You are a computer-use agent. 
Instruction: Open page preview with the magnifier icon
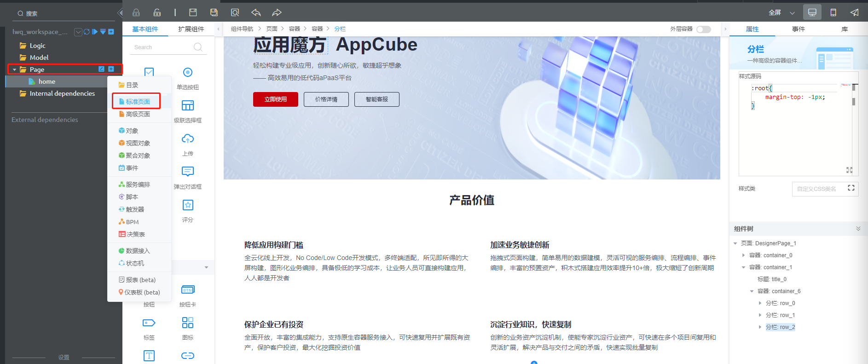coord(235,12)
